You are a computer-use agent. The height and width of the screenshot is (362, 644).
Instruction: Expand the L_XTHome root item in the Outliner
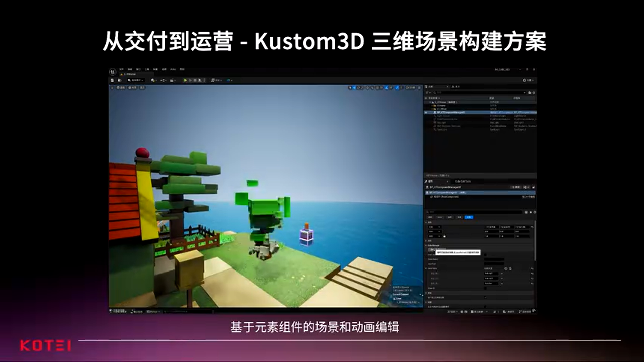pyautogui.click(x=431, y=102)
